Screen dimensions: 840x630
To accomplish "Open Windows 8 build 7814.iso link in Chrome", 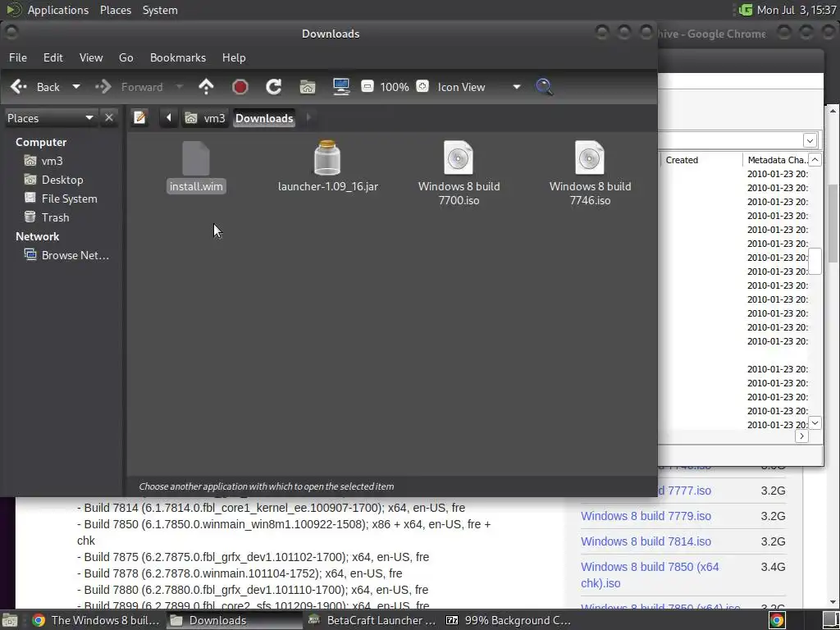I will pos(646,541).
